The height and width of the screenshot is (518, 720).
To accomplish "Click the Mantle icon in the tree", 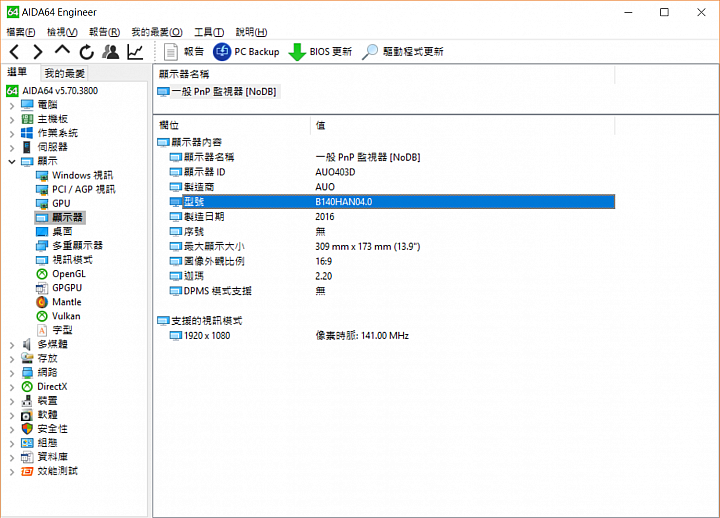I will (x=42, y=302).
